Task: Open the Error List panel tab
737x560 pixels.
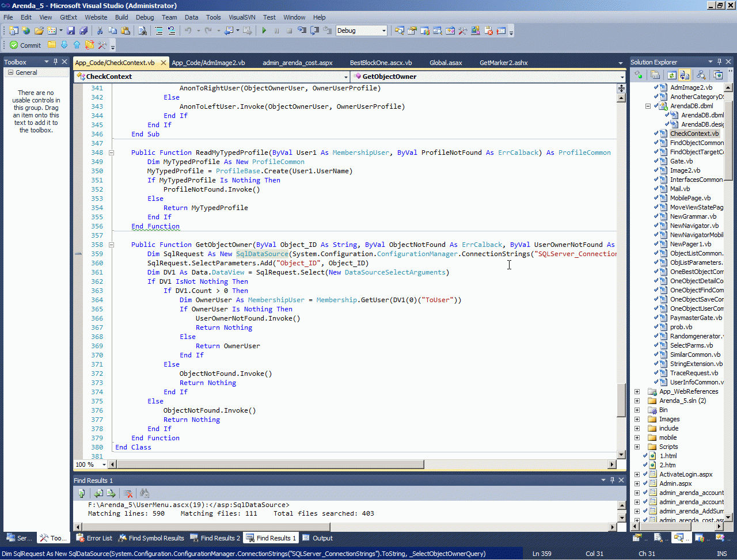Action: 94,538
